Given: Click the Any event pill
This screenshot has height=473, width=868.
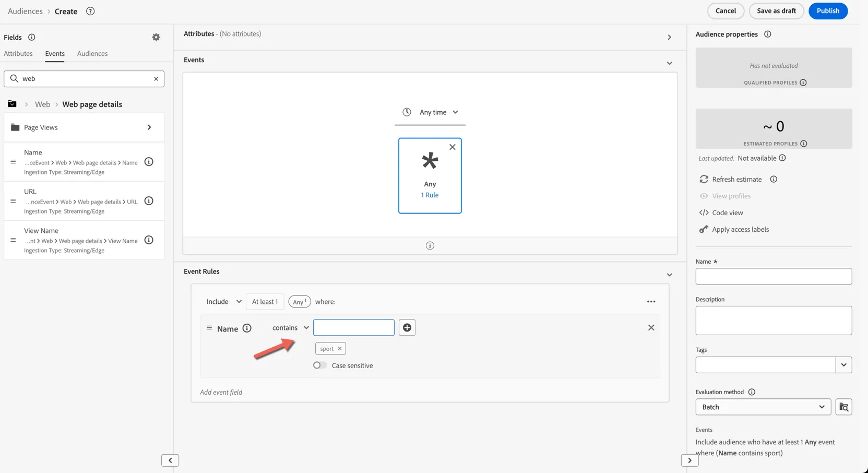Looking at the screenshot, I should point(300,302).
